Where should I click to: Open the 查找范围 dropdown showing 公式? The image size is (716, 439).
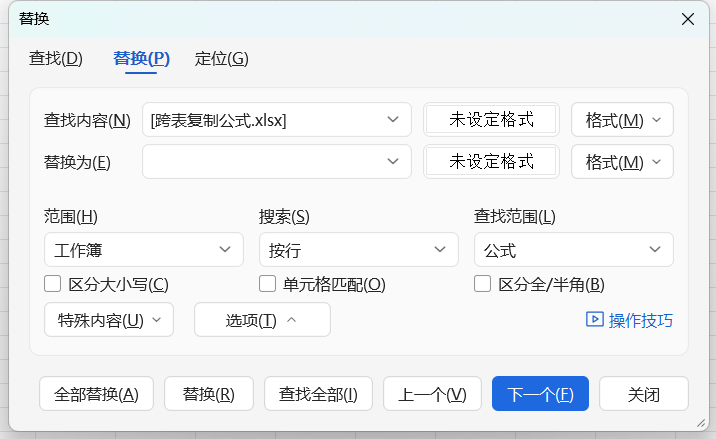point(573,250)
